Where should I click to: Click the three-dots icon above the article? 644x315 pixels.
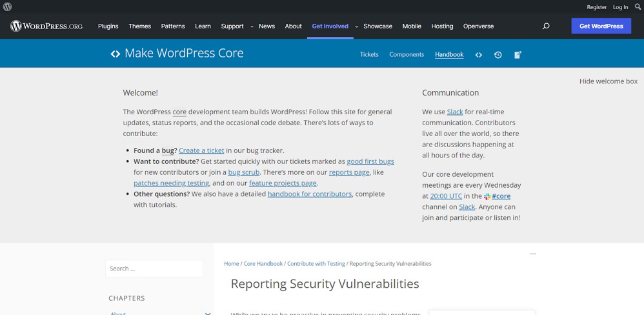click(x=533, y=254)
